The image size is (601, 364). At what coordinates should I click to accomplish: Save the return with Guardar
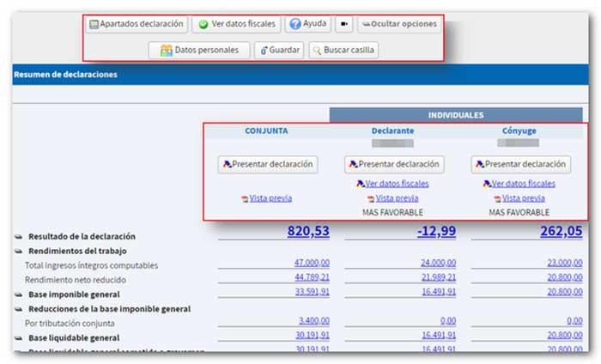(x=279, y=51)
